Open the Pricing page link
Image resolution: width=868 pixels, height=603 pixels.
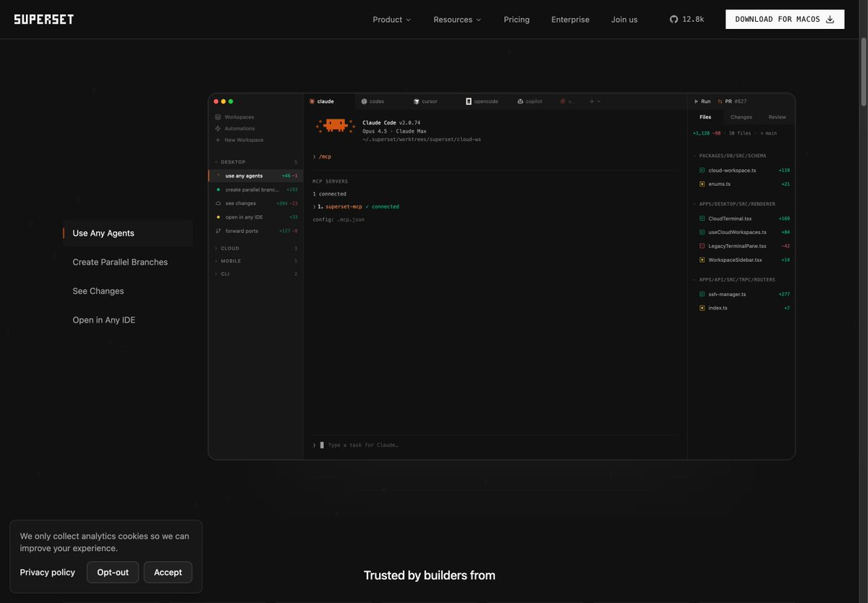tap(516, 20)
